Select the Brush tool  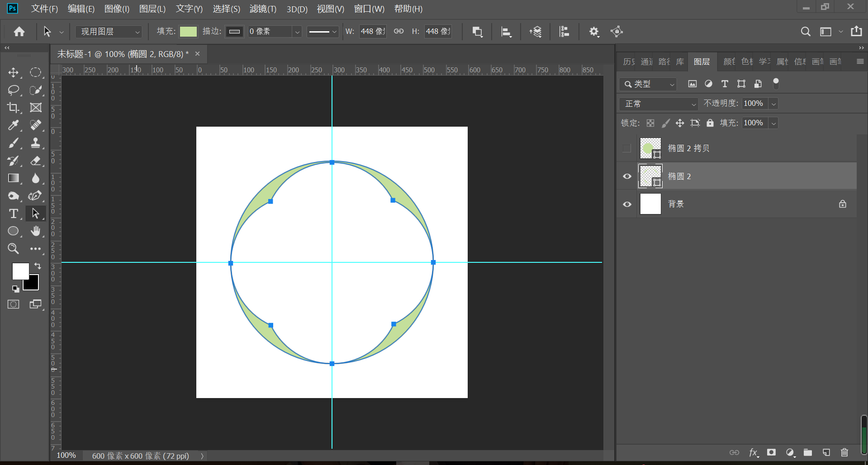(x=13, y=143)
